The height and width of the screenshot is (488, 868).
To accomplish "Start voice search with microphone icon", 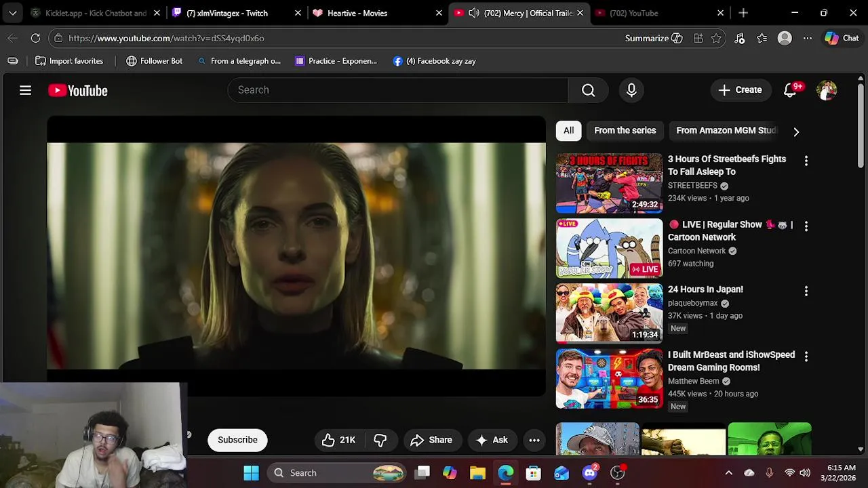I will point(631,90).
